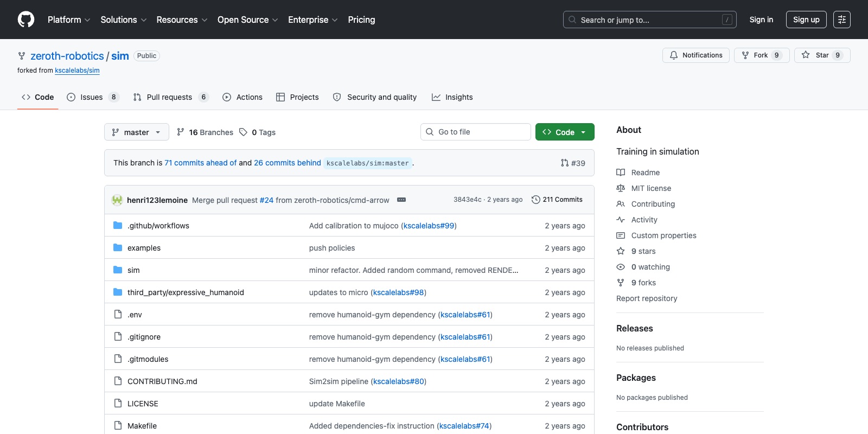Screen dimensions: 868x434
Task: Click henri123lemoine's avatar image
Action: (x=117, y=200)
